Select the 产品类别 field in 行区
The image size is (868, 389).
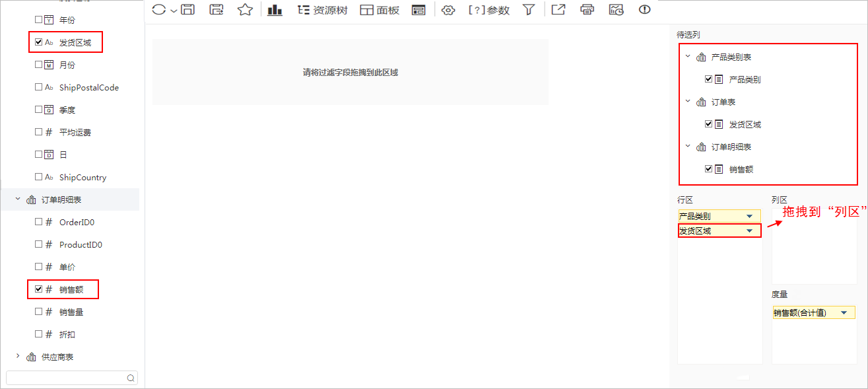pos(719,217)
